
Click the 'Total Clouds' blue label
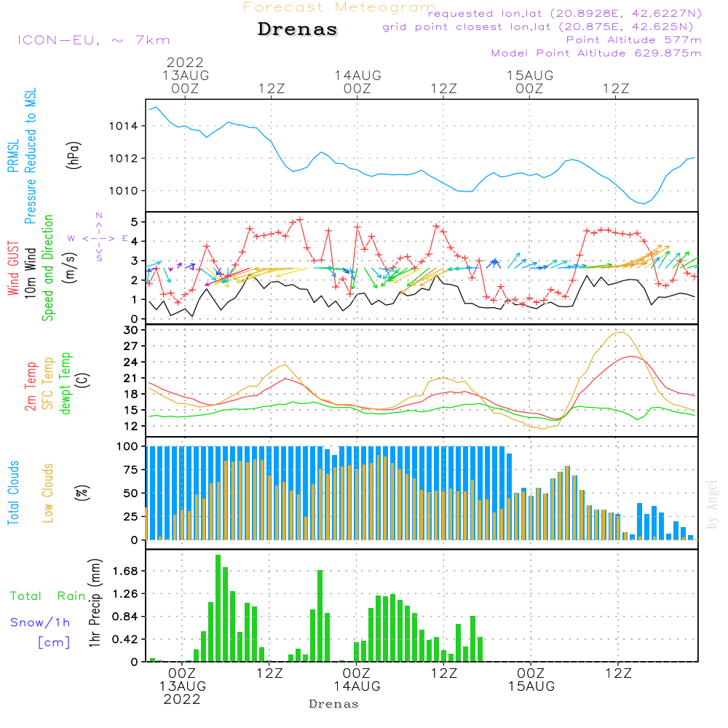coord(13,493)
